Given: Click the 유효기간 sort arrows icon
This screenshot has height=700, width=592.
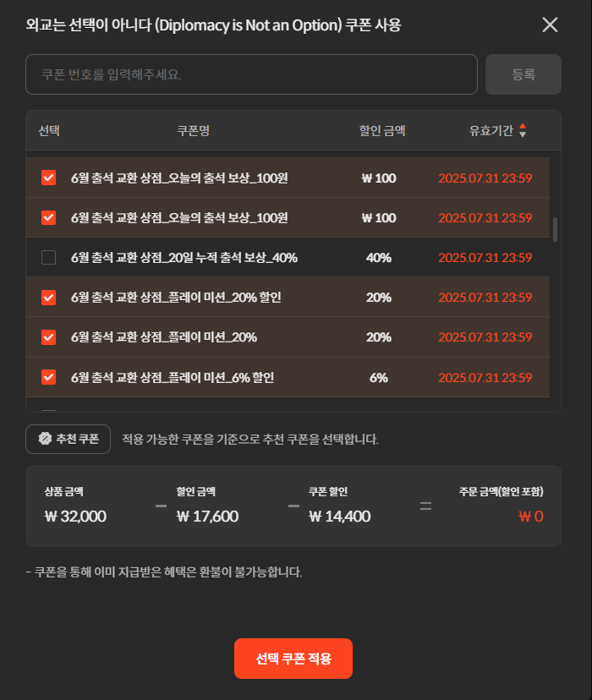Looking at the screenshot, I should click(523, 130).
